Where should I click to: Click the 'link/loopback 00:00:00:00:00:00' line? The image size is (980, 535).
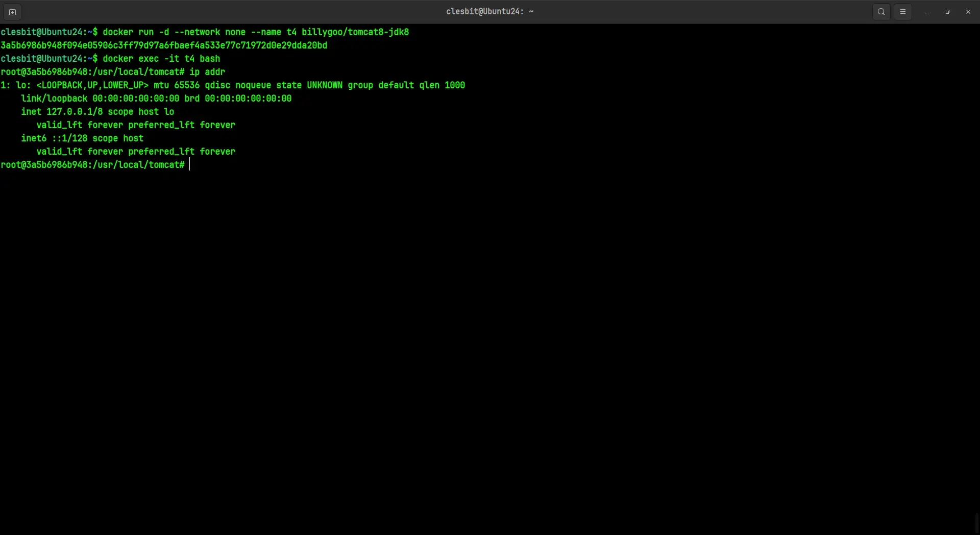[x=156, y=99]
